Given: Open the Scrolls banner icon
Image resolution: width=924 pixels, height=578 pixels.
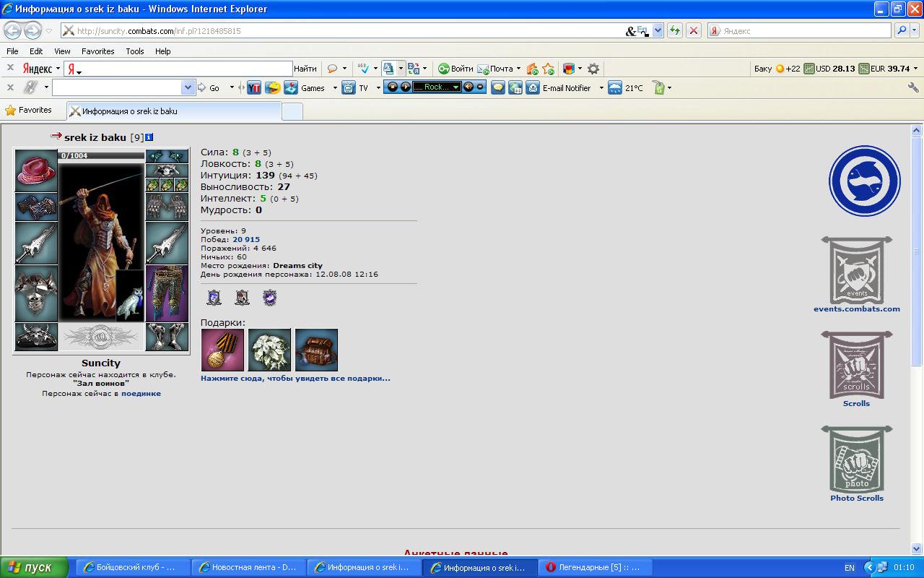Looking at the screenshot, I should pyautogui.click(x=857, y=365).
